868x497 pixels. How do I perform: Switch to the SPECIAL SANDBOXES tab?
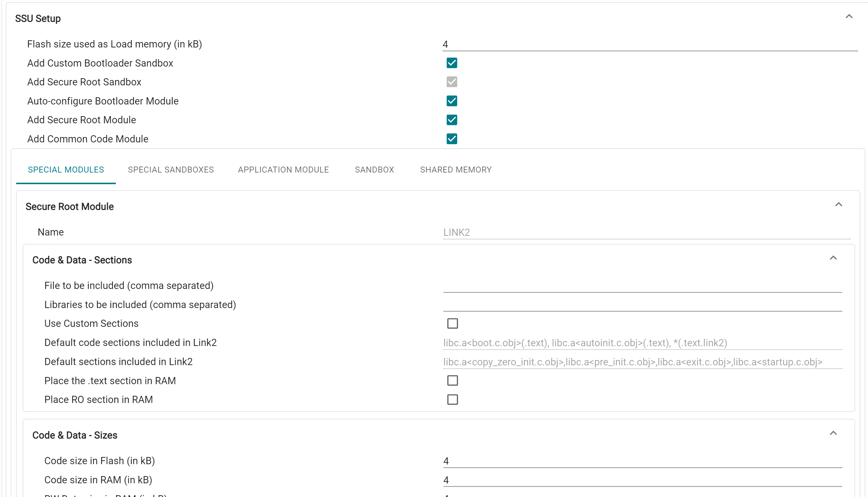[x=171, y=170]
